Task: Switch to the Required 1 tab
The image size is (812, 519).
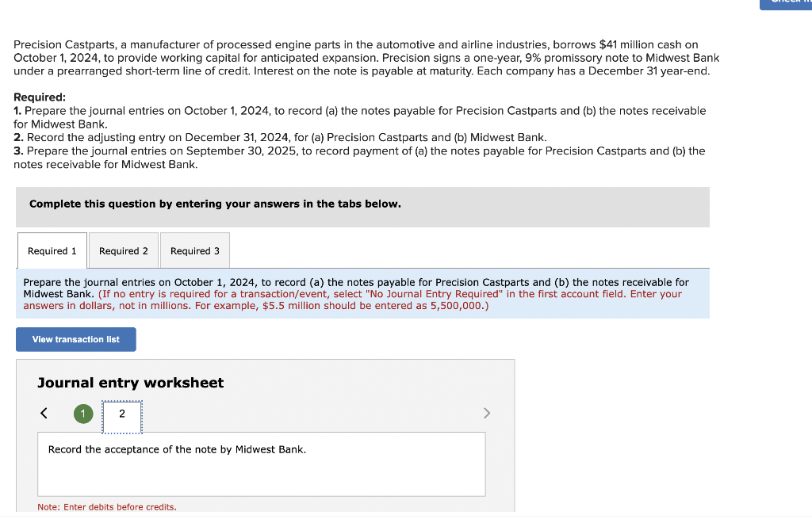Action: (x=52, y=250)
